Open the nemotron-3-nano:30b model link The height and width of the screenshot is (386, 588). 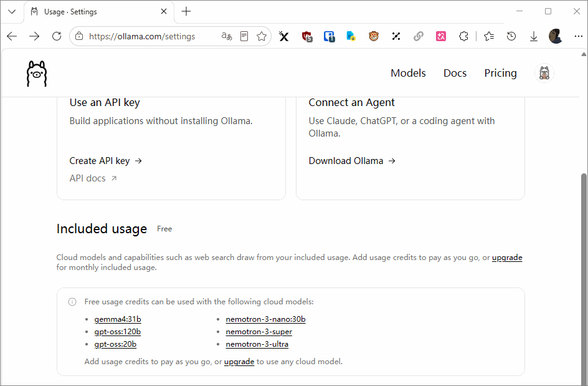coord(265,319)
